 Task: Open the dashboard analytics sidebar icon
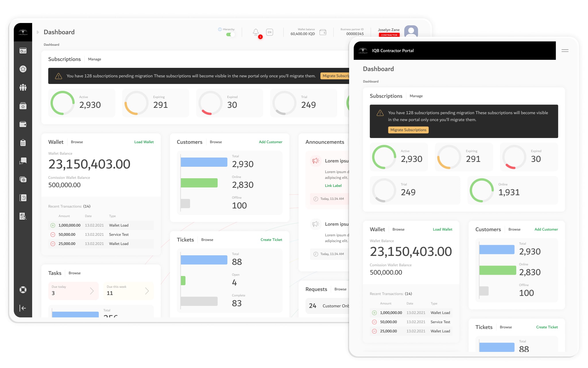coord(23,51)
